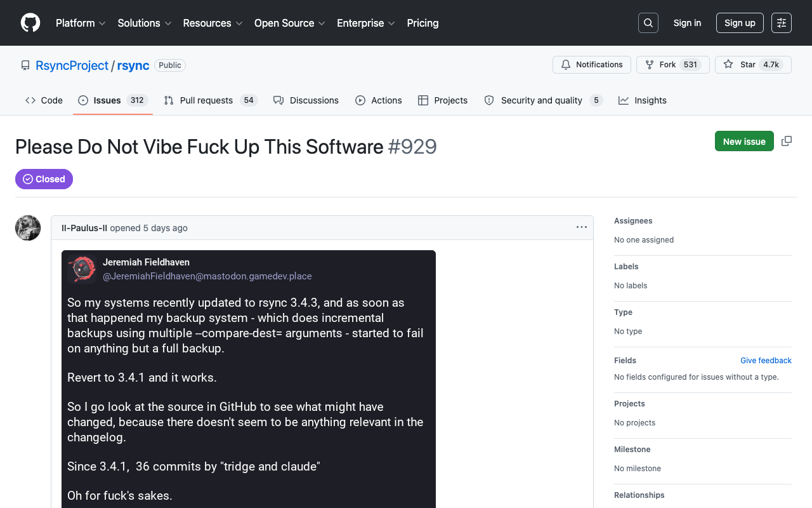Open the rsync repository link
The width and height of the screenshot is (812, 508).
click(133, 65)
